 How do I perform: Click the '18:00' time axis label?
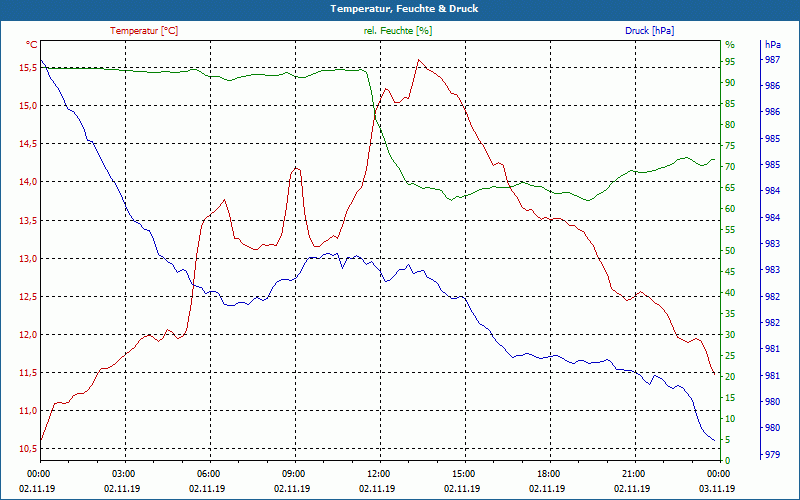coord(547,474)
